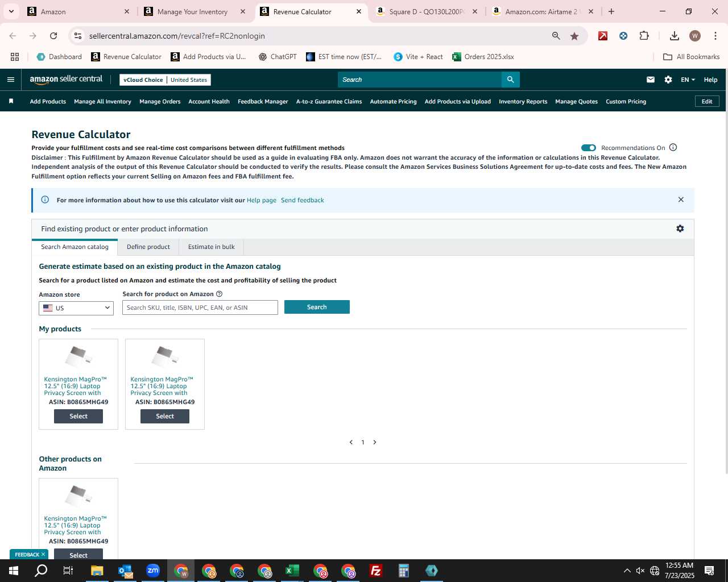Click the Chrome address bar URL
Screen dimensions: 728x582
tap(177, 36)
